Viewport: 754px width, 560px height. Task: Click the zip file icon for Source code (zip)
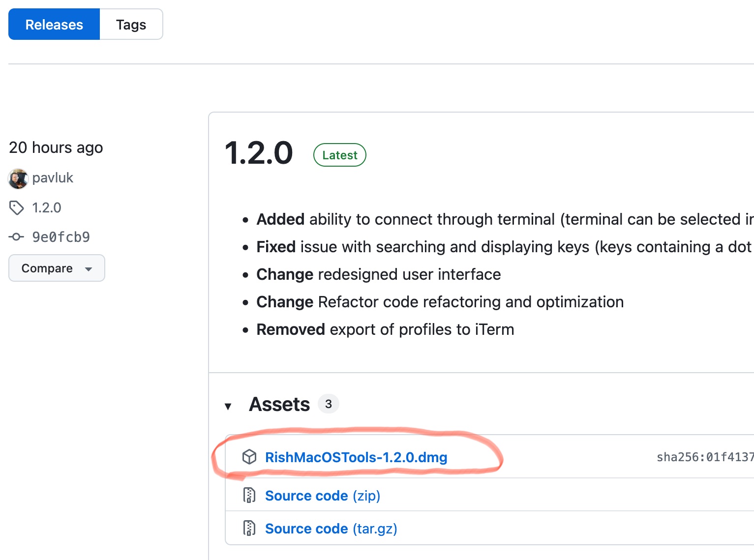coord(249,495)
